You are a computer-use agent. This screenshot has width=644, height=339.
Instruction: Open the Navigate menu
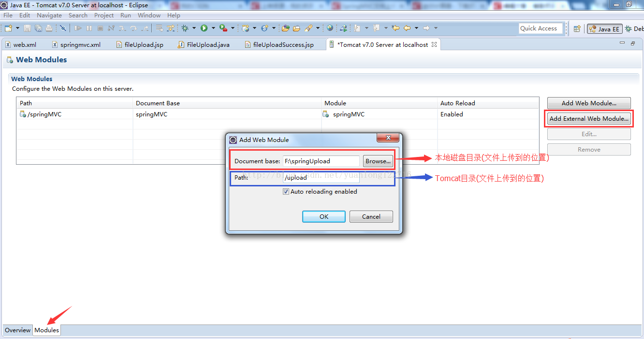pyautogui.click(x=49, y=15)
